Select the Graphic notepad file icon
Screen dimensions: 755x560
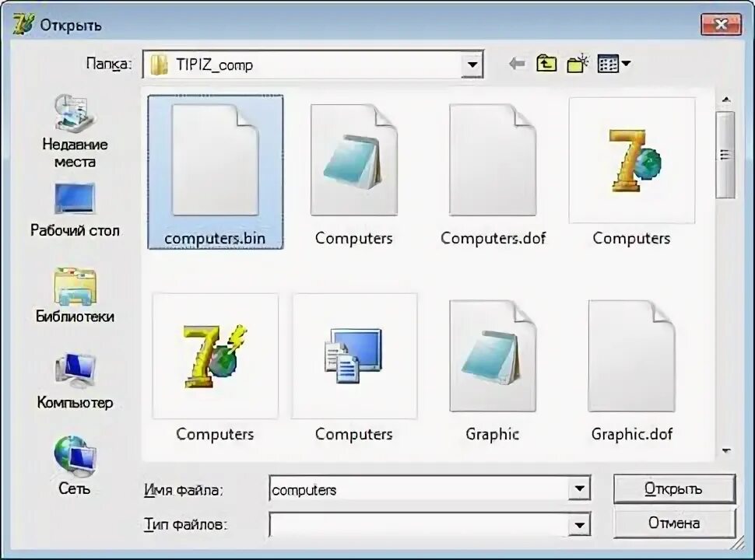493,356
